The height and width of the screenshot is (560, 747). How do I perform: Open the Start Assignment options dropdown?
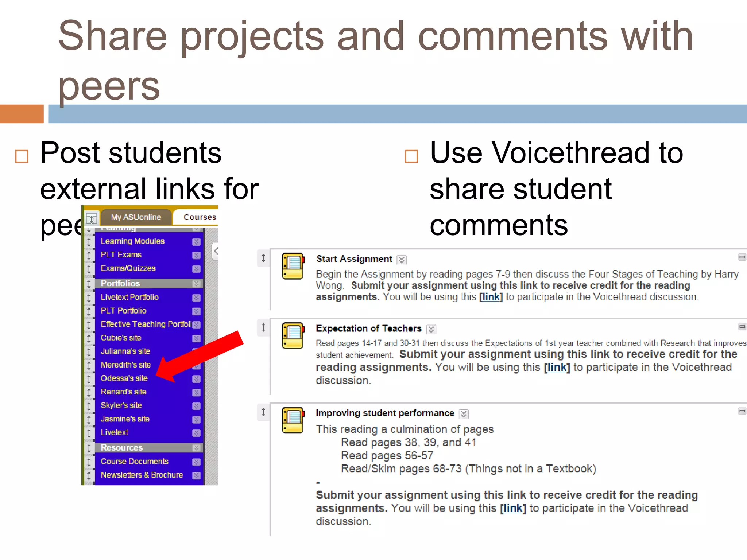point(402,260)
